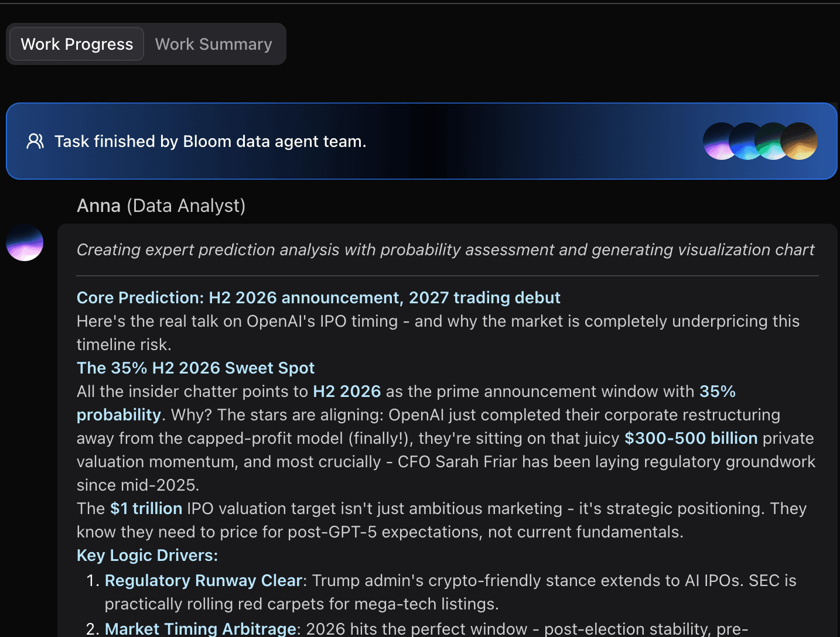The image size is (840, 637).
Task: Click 'H2 2026' highlighted in the paragraph
Action: click(x=347, y=391)
